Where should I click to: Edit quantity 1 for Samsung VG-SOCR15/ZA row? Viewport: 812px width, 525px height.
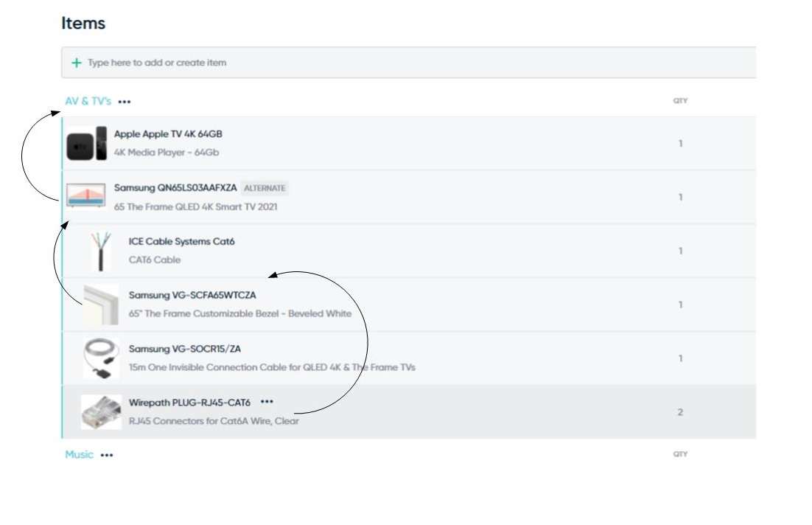click(680, 358)
